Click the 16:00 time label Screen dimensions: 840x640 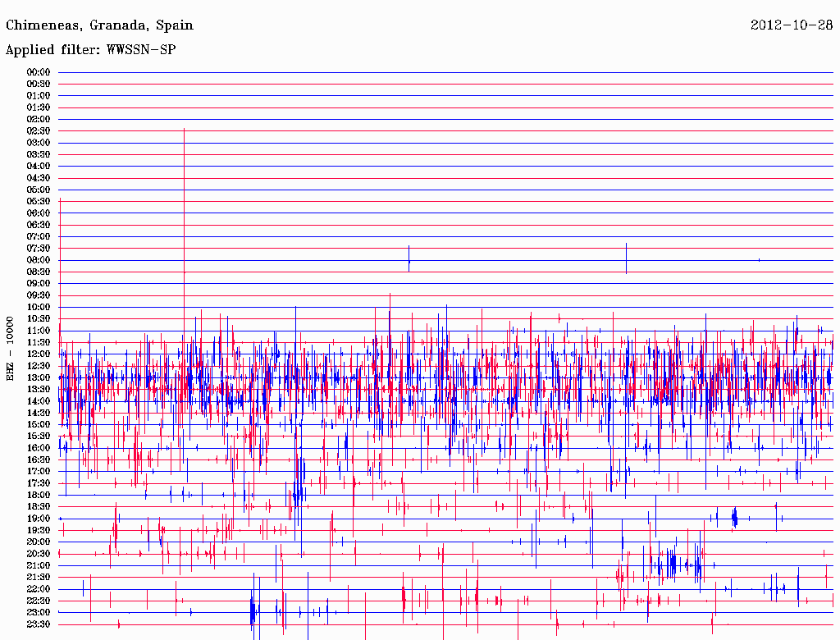[x=39, y=448]
